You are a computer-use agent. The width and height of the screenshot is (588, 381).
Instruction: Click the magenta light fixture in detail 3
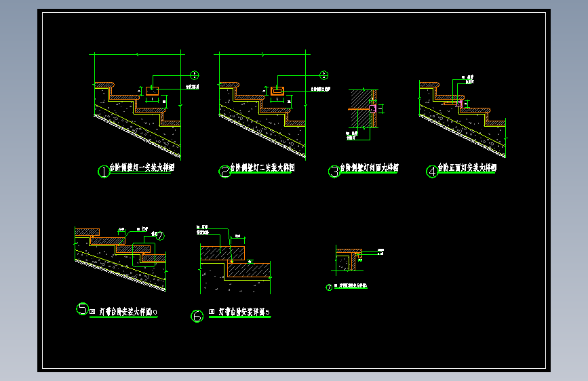point(372,108)
